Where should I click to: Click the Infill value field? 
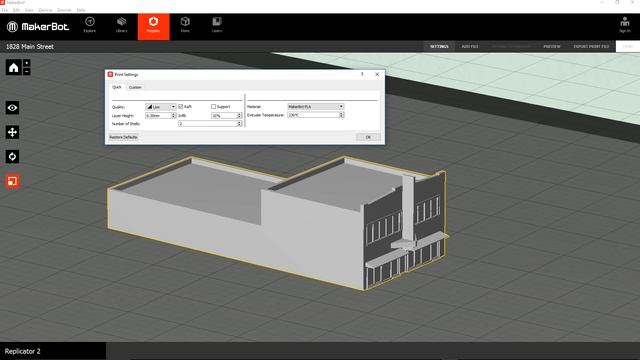tap(224, 116)
